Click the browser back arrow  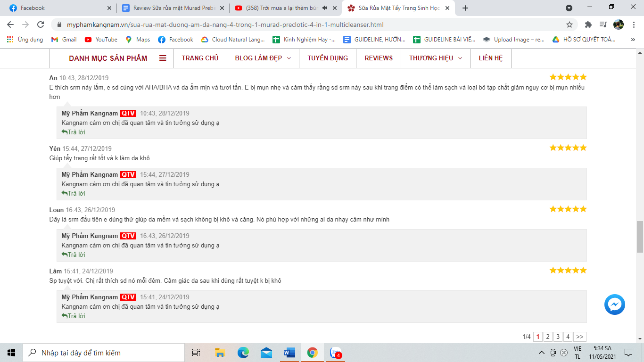coord(10,25)
